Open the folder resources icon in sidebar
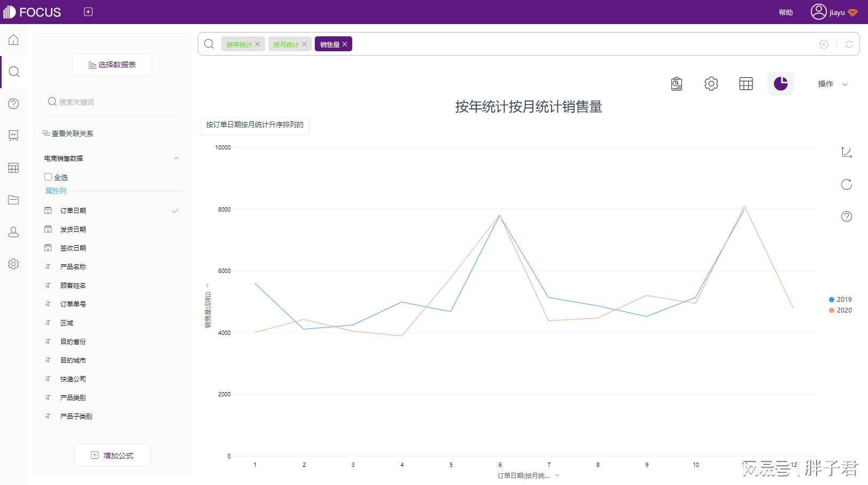Image resolution: width=868 pixels, height=485 pixels. (x=13, y=200)
